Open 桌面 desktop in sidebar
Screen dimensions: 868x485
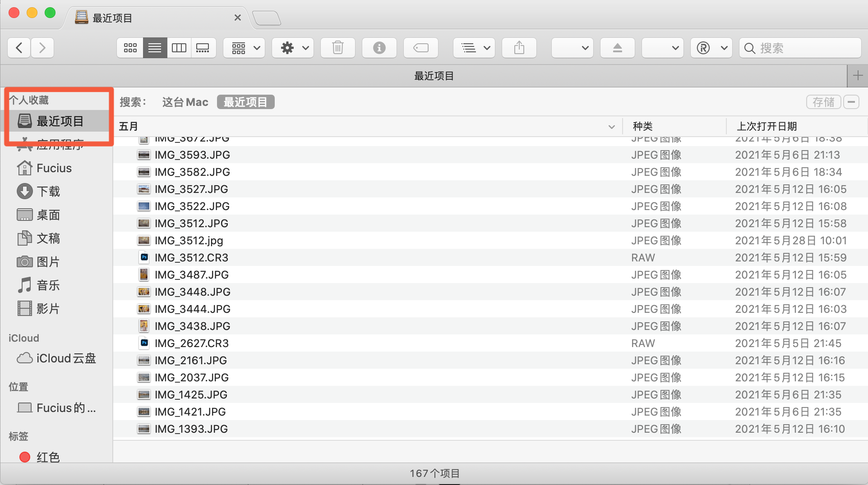57,215
